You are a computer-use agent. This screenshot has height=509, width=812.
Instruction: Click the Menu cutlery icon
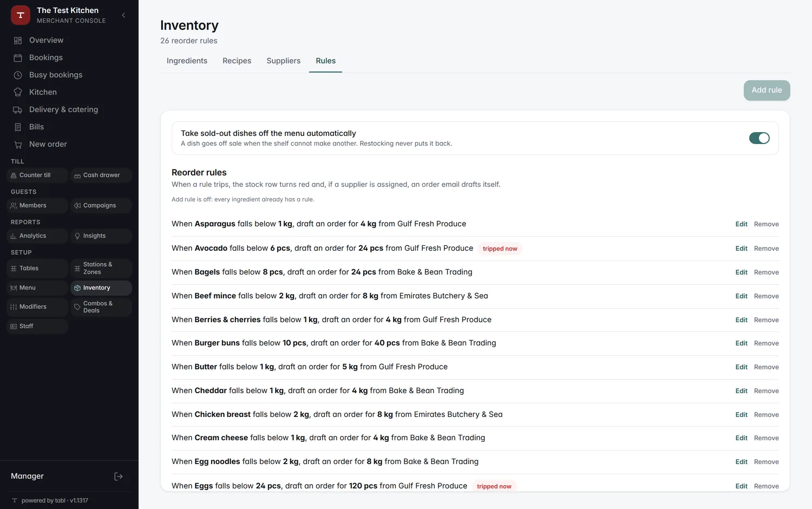click(x=14, y=288)
